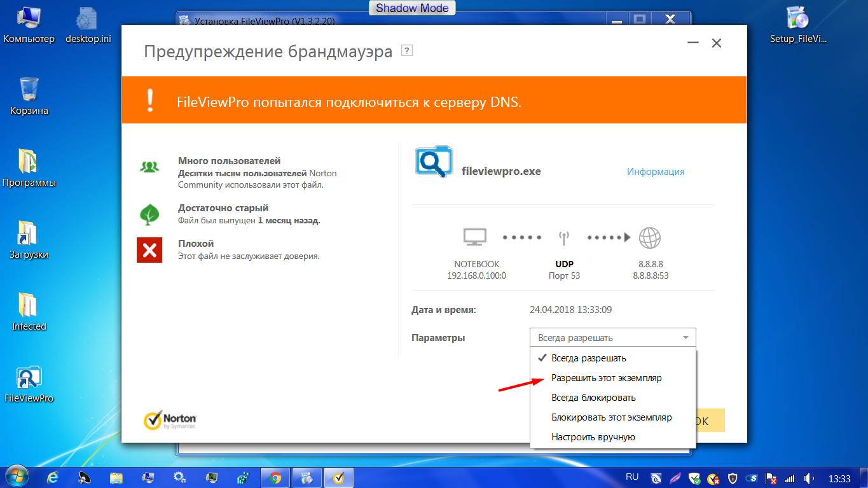Open the file explorer folder icon in the taskbar
Viewport: 868px width, 488px height.
pyautogui.click(x=116, y=477)
